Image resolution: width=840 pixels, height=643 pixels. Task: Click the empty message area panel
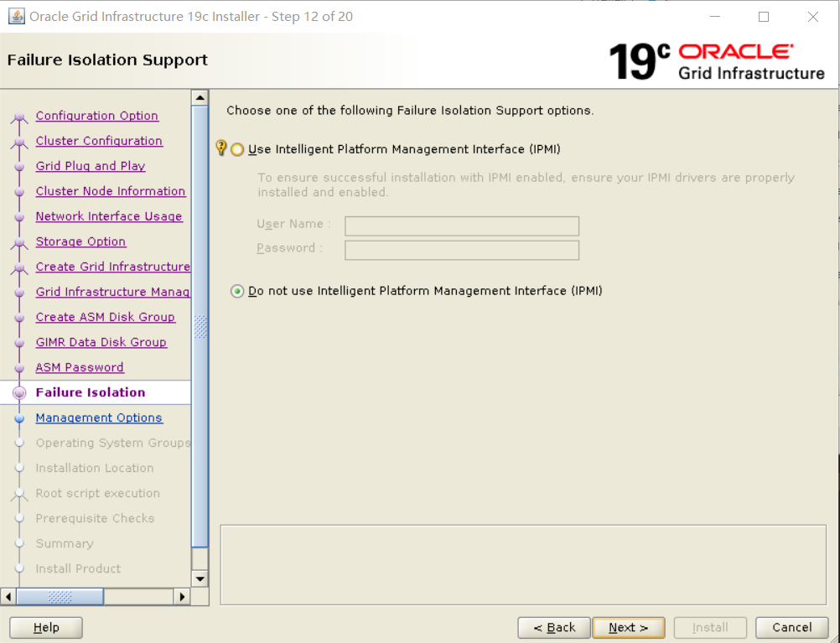click(x=523, y=565)
